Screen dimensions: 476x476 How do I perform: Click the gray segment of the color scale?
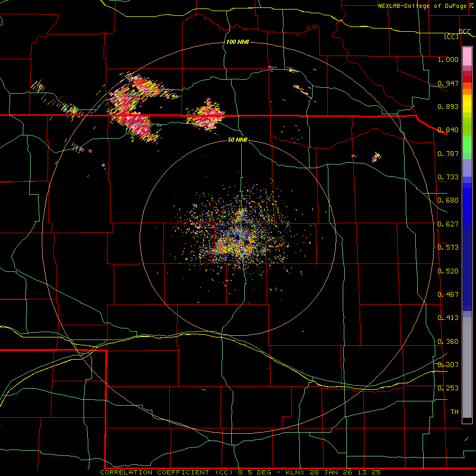(467, 368)
